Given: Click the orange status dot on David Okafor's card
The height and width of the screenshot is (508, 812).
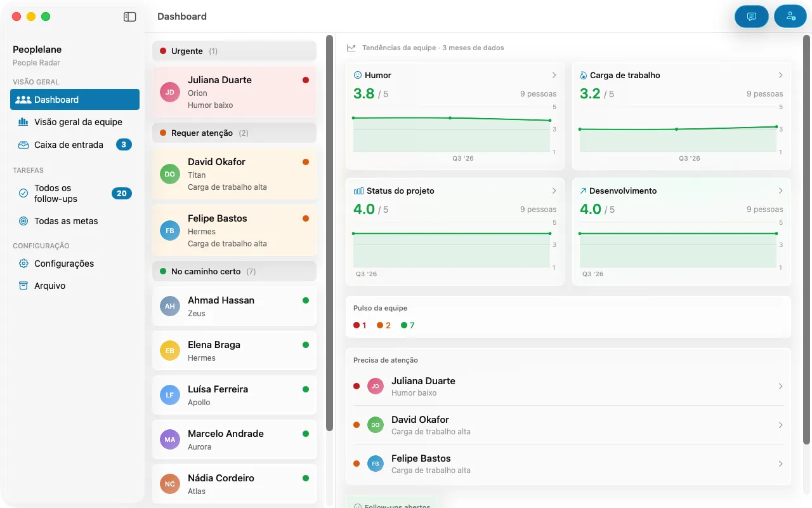Looking at the screenshot, I should [306, 162].
